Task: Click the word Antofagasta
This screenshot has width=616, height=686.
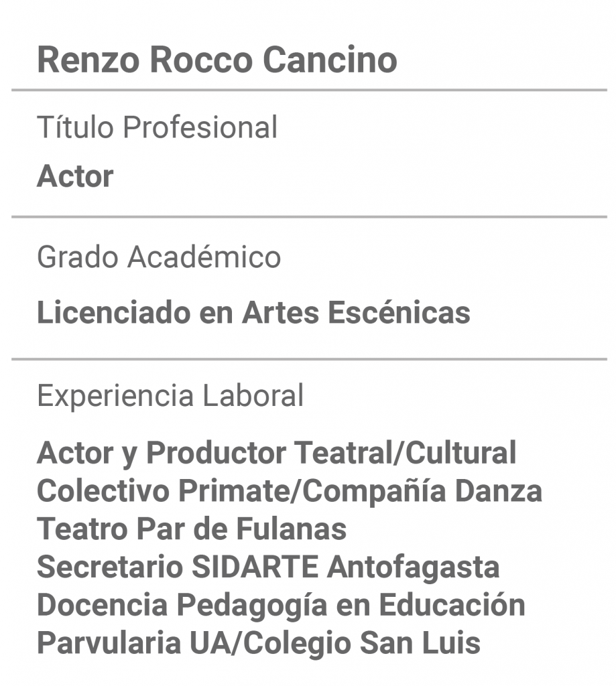Action: [x=414, y=568]
